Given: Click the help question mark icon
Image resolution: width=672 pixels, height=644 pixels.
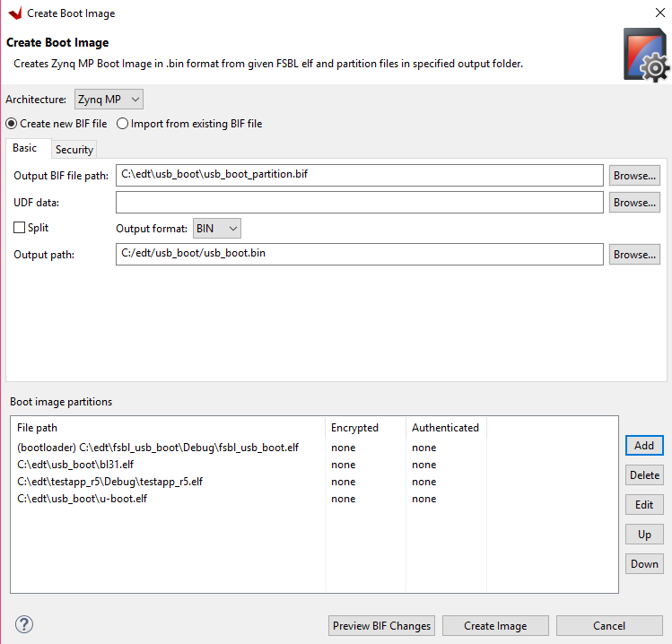Looking at the screenshot, I should (24, 624).
